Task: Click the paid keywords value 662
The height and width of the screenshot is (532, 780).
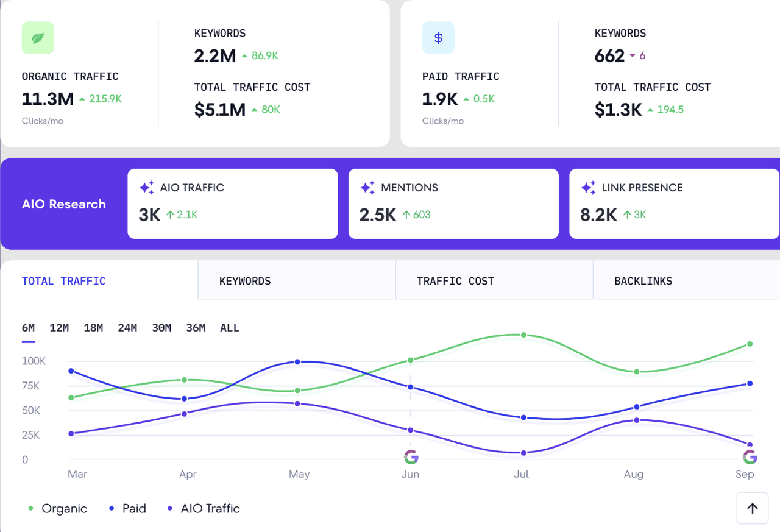Action: point(610,56)
